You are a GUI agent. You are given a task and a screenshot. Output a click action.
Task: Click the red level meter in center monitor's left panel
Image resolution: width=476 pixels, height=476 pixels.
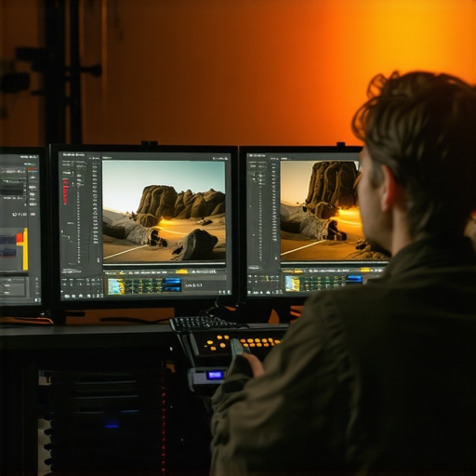[65, 191]
